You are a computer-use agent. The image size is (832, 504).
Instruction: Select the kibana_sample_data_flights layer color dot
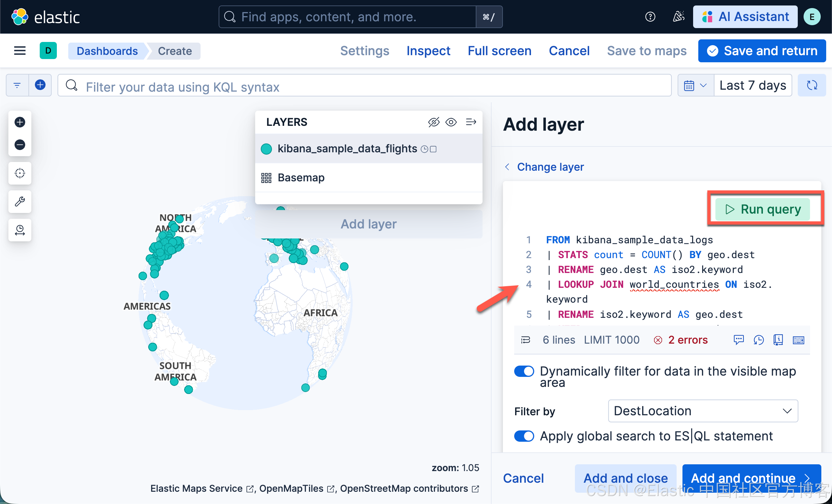tap(266, 149)
